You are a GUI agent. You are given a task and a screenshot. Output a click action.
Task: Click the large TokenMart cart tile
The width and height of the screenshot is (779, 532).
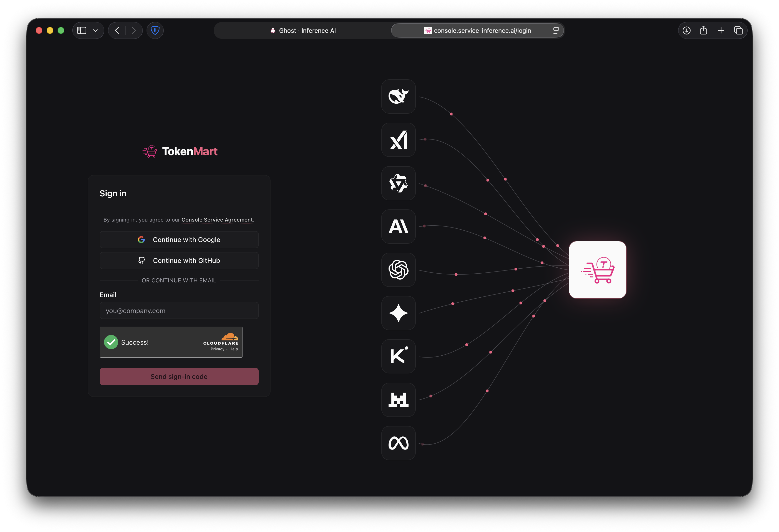597,270
